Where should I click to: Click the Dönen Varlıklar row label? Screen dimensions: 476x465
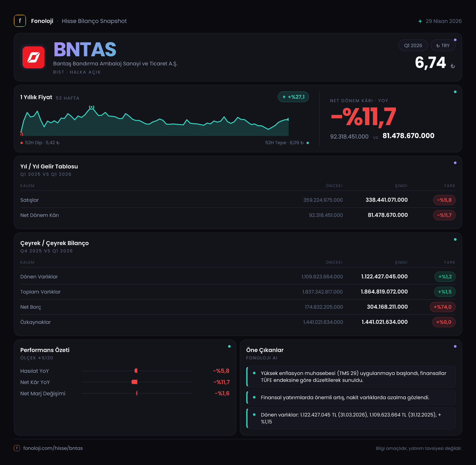pyautogui.click(x=39, y=277)
